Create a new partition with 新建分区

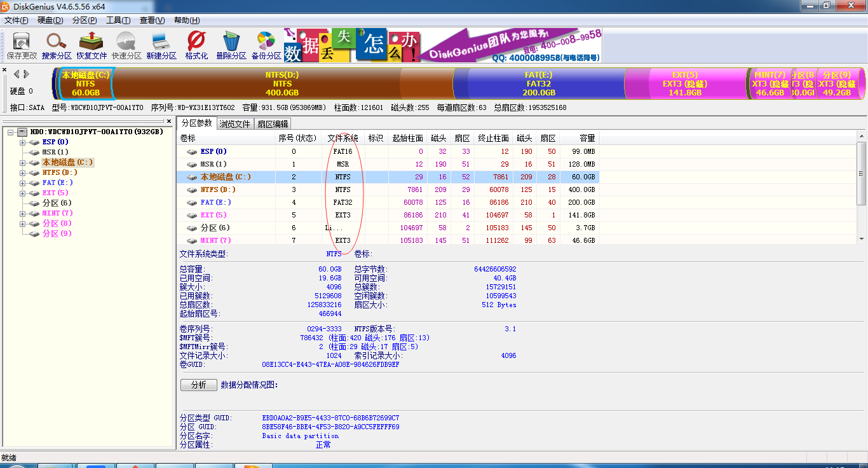161,46
